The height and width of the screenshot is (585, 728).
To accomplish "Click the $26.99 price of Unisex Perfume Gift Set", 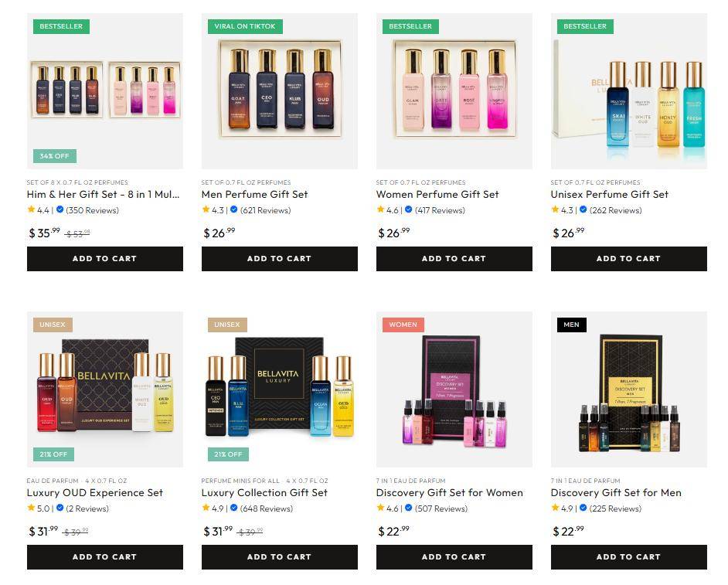I will coord(568,233).
